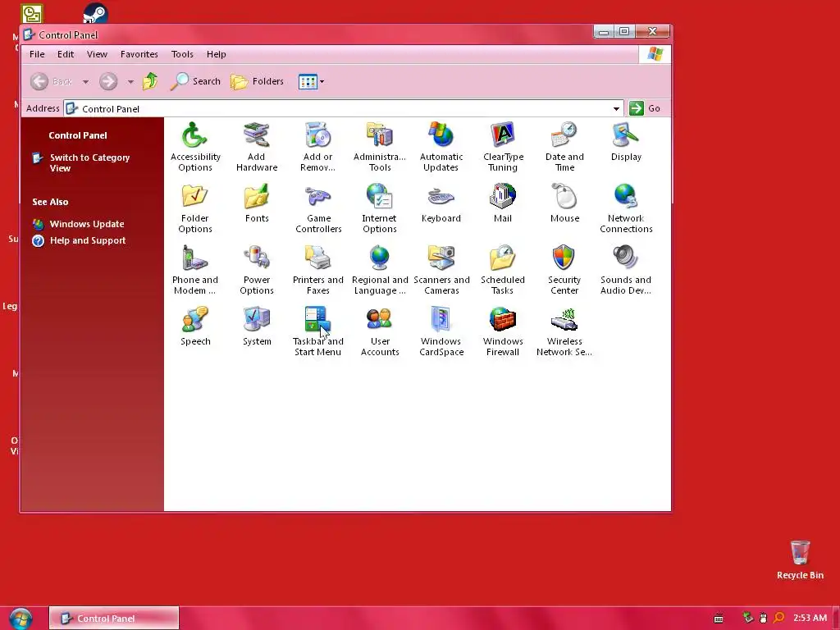This screenshot has height=630, width=840.
Task: Open ClearType Tuning icon
Action: (x=503, y=146)
